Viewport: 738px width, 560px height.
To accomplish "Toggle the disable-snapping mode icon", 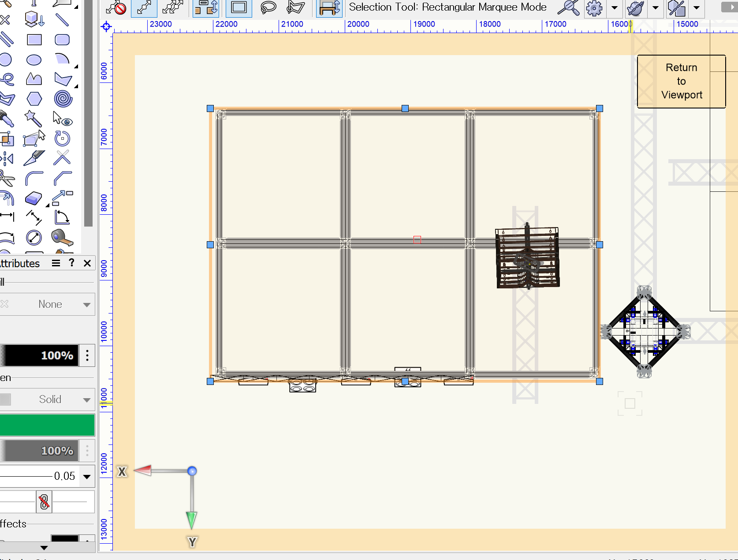I will pos(116,7).
